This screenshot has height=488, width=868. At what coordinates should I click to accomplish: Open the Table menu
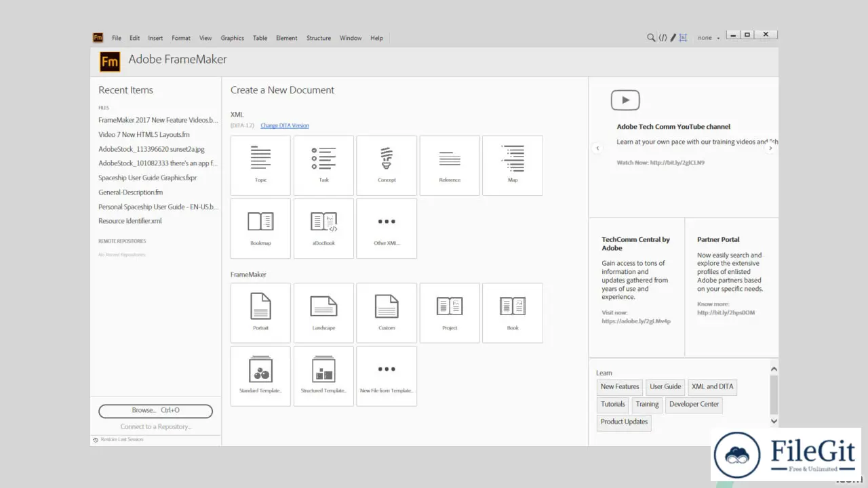pos(260,38)
